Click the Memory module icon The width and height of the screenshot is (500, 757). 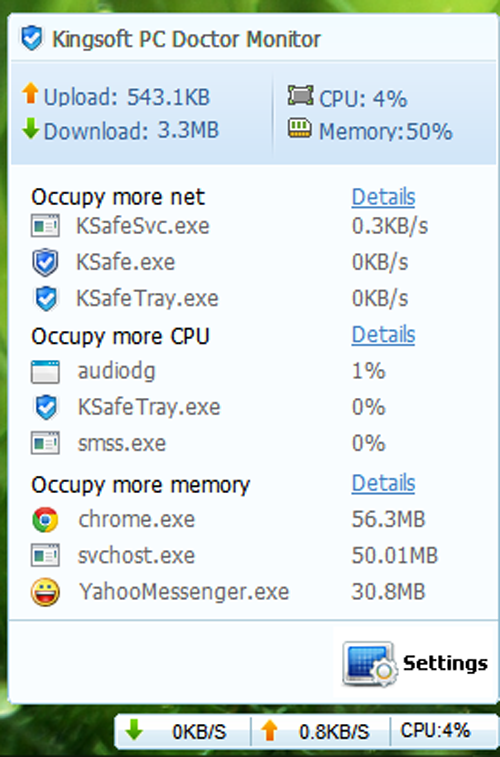pos(300,128)
